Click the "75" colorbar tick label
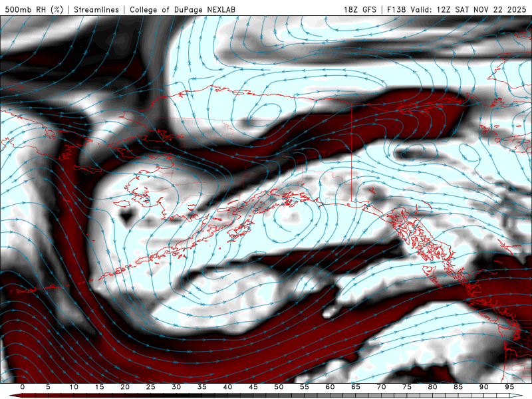This screenshot has width=532, height=399. pos(407,387)
